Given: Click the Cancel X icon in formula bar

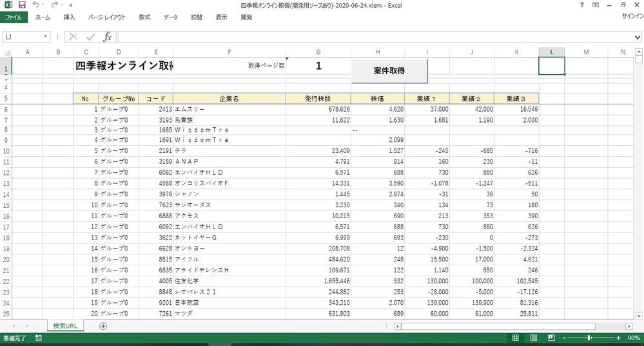Looking at the screenshot, I should tap(73, 37).
